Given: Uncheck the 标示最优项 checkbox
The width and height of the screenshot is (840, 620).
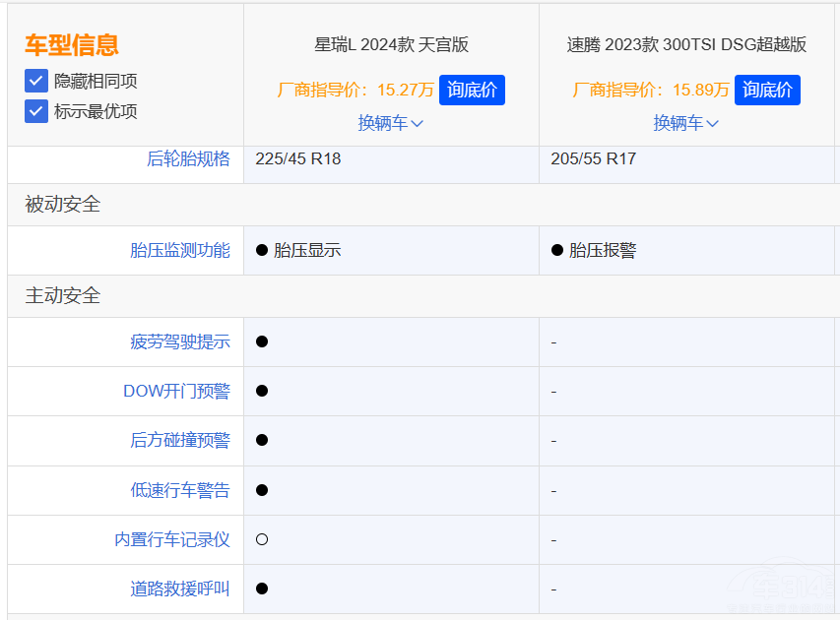Looking at the screenshot, I should pos(36,111).
